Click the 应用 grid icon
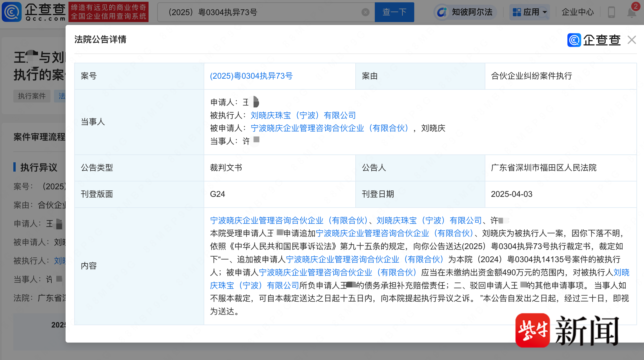The width and height of the screenshot is (644, 360). pyautogui.click(x=517, y=12)
